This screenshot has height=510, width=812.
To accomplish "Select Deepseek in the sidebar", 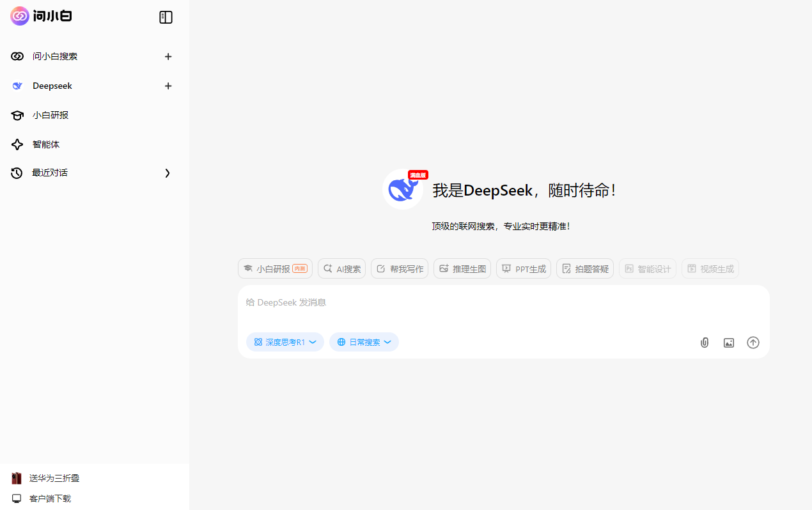I will [x=52, y=86].
